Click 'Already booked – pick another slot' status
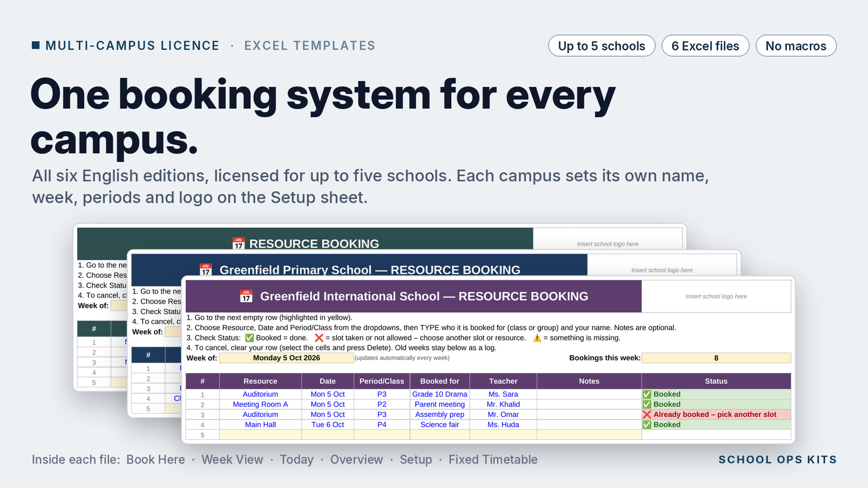 pyautogui.click(x=716, y=414)
